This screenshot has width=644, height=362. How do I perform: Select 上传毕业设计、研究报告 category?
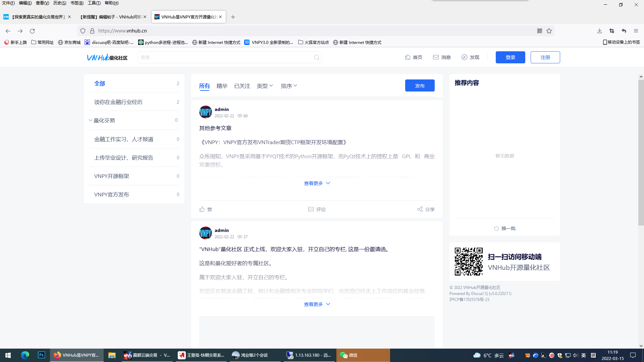[134, 158]
